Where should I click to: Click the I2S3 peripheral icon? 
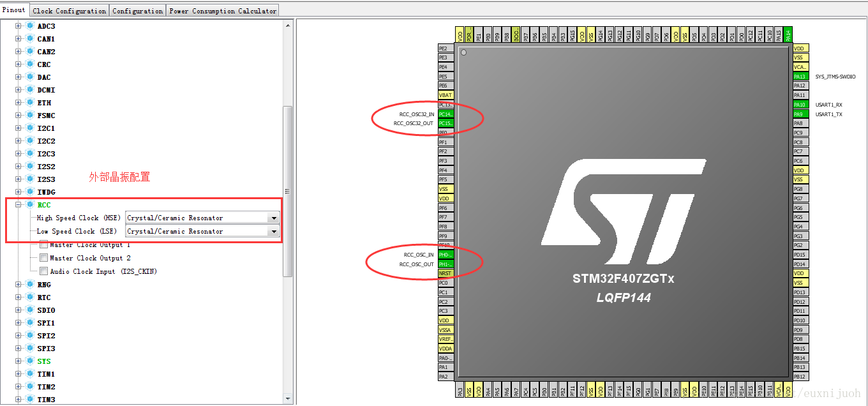(30, 179)
